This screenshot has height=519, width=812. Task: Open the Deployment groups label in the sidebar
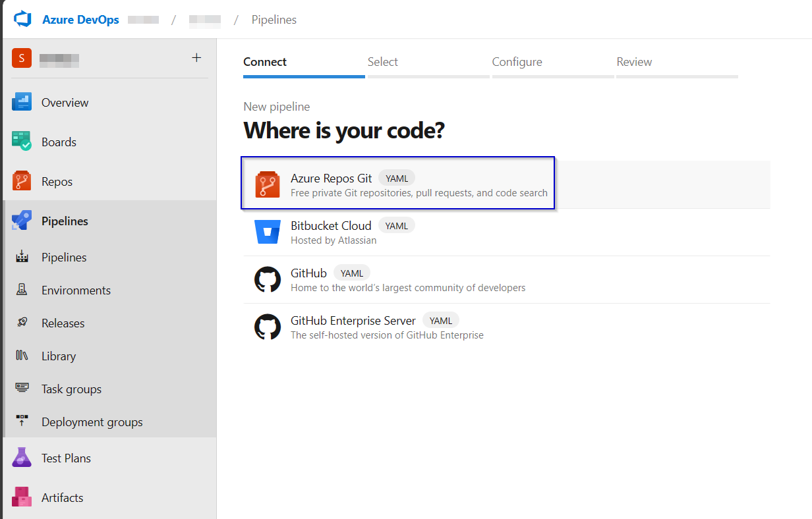[92, 422]
